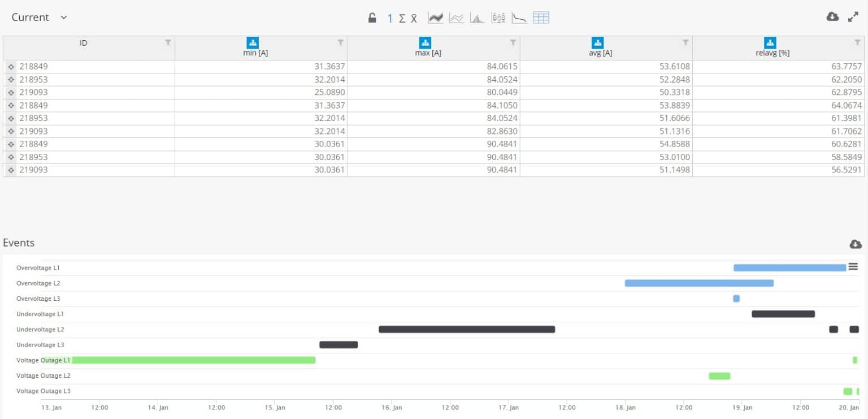
Task: Open the Events chart hamburger menu
Action: tap(853, 267)
